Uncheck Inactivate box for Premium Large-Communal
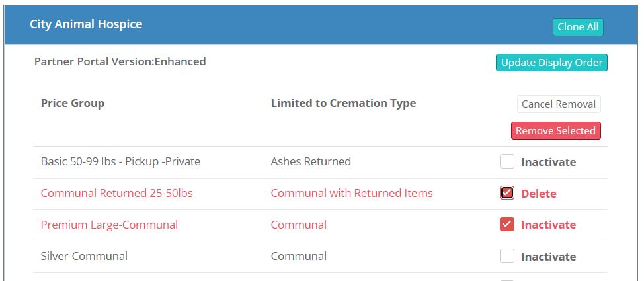Image resolution: width=644 pixels, height=281 pixels. point(507,225)
